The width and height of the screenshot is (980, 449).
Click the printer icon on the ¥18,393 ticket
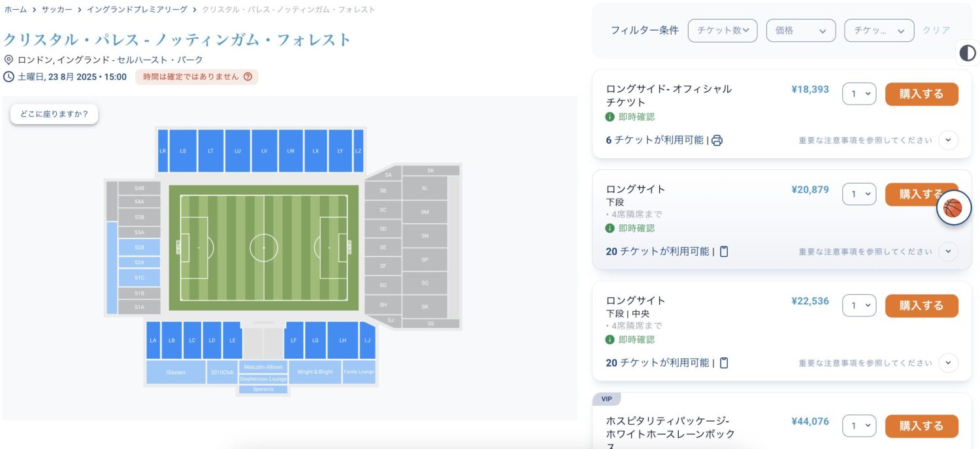pyautogui.click(x=717, y=141)
